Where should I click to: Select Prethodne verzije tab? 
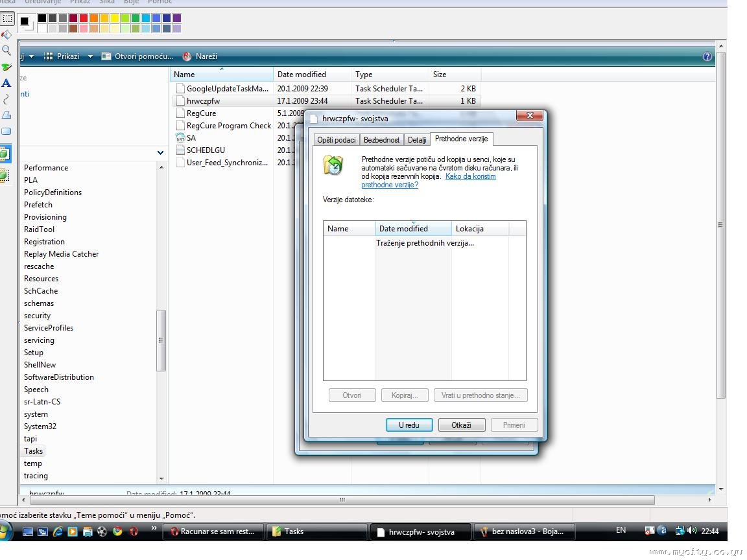click(461, 139)
